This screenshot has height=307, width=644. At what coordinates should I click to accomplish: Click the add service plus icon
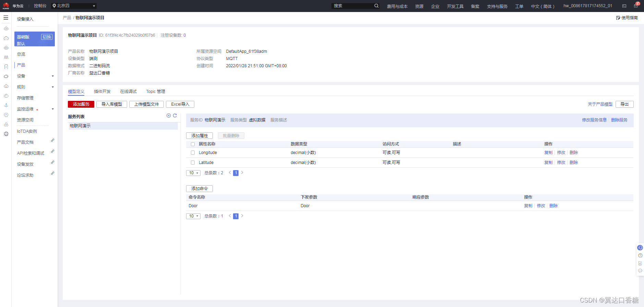(x=169, y=116)
